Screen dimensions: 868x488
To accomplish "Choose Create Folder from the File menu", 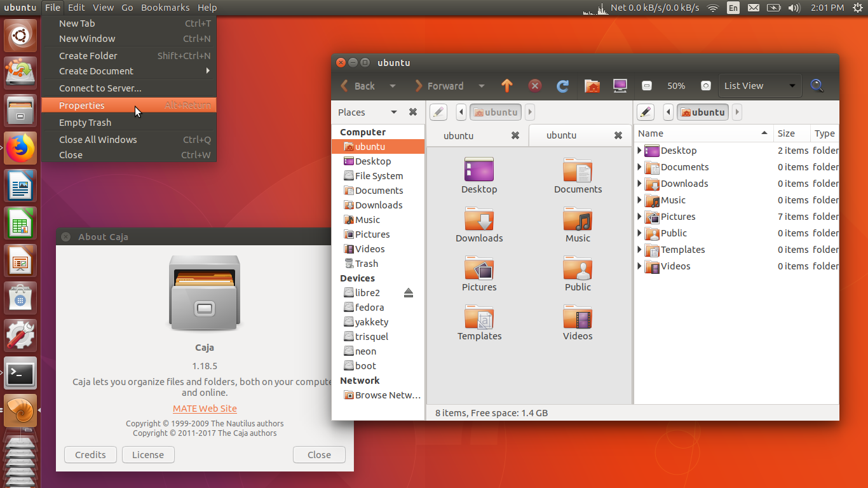I will [x=129, y=56].
